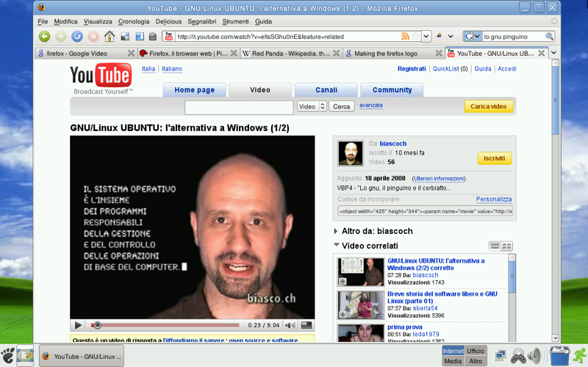Screen dimensions: 588x367
Task: Open the YouTube Home page tab
Action: [194, 90]
